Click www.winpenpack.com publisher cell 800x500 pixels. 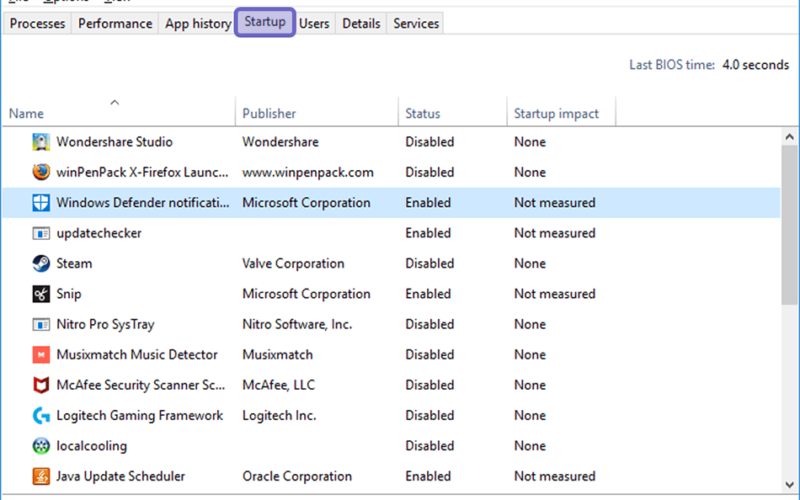tap(308, 172)
